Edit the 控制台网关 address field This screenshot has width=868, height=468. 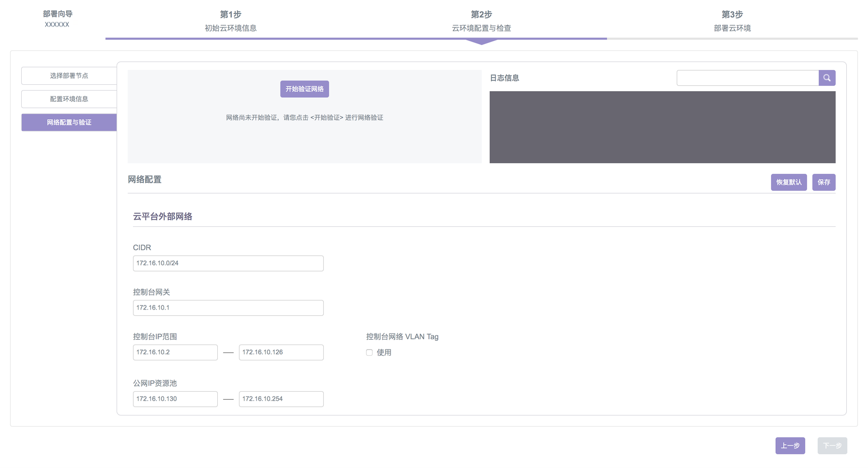click(x=228, y=308)
